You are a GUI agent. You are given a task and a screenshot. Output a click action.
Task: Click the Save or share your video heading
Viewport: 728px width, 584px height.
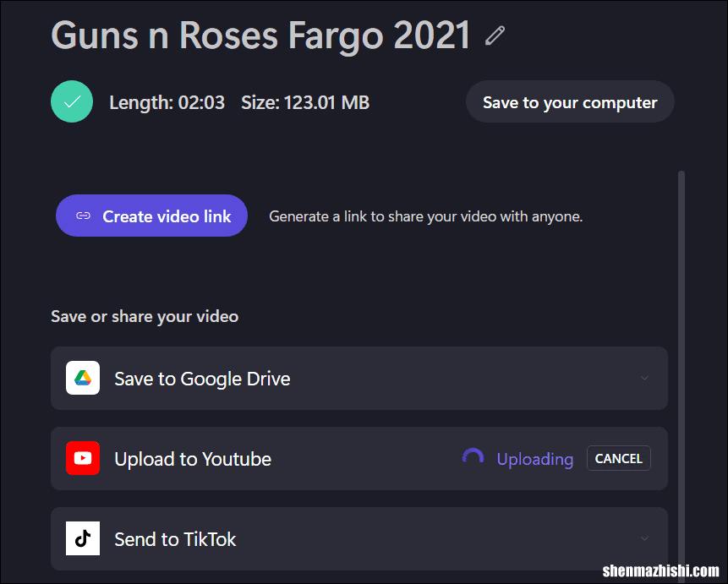[x=145, y=317]
